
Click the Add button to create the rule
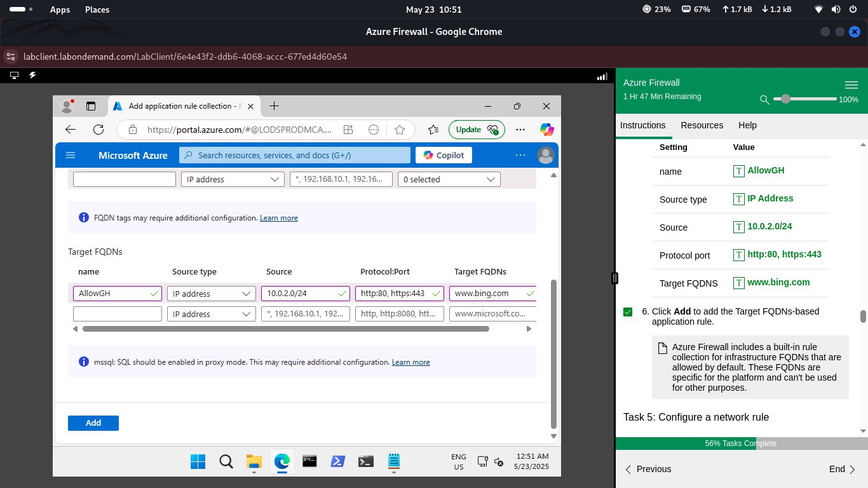pos(93,423)
